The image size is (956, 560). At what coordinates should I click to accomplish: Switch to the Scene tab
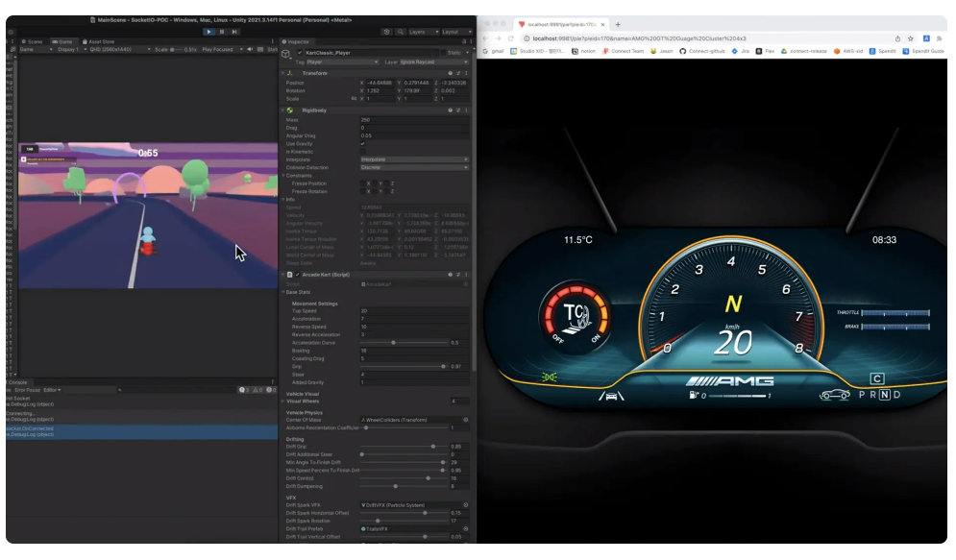[x=33, y=41]
